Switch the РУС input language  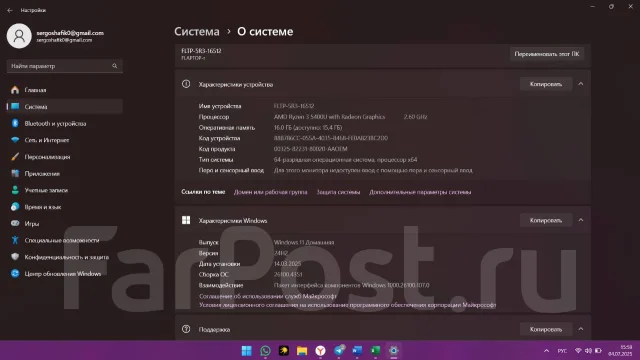coord(562,351)
